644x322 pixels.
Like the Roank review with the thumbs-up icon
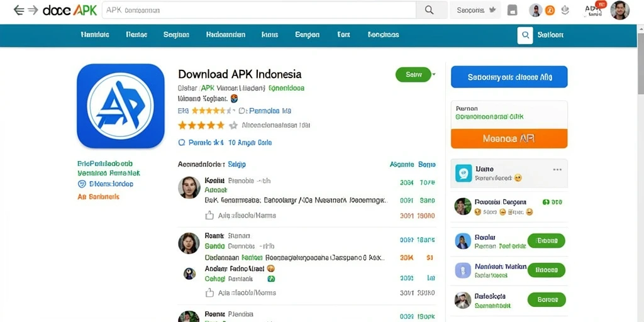tap(209, 293)
